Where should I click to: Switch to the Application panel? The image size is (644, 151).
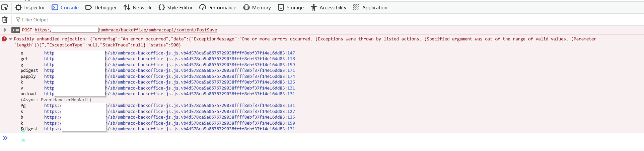370,7
